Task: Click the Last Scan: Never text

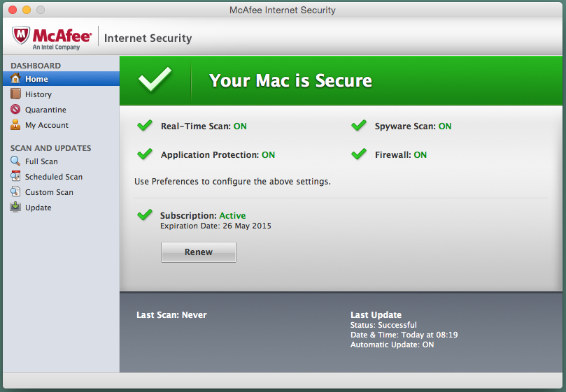Action: [x=171, y=315]
